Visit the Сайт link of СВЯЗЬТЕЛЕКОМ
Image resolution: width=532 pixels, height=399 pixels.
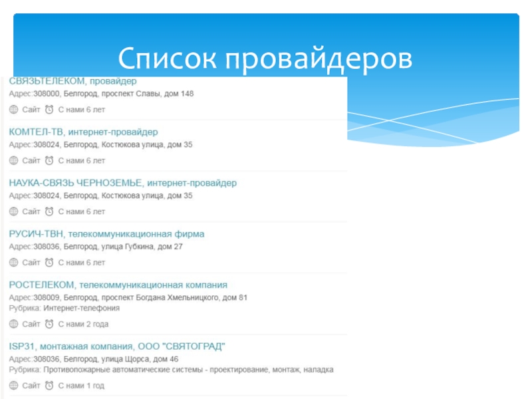click(x=31, y=110)
